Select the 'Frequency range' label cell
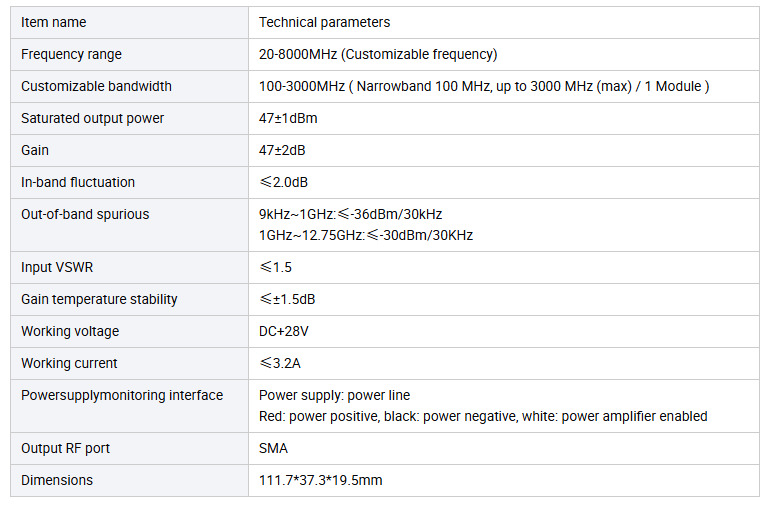 tap(129, 54)
